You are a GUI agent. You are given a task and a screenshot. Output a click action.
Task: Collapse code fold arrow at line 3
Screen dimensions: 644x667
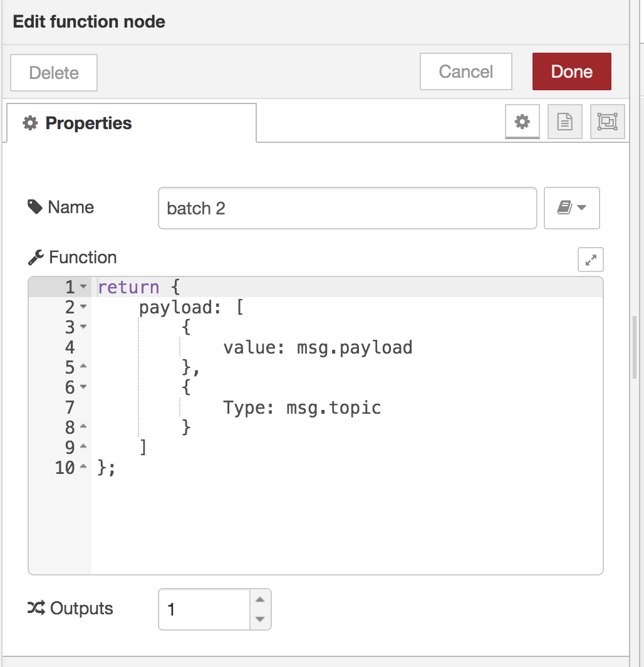(84, 328)
